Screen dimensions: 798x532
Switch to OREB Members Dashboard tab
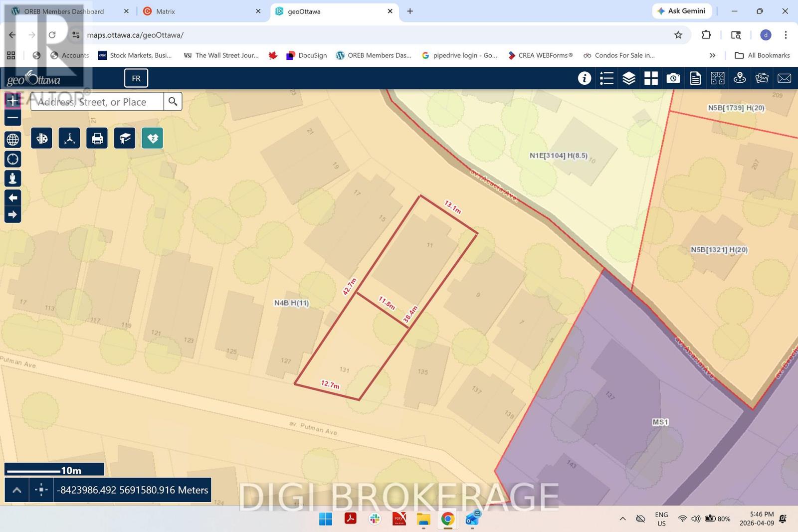(64, 11)
